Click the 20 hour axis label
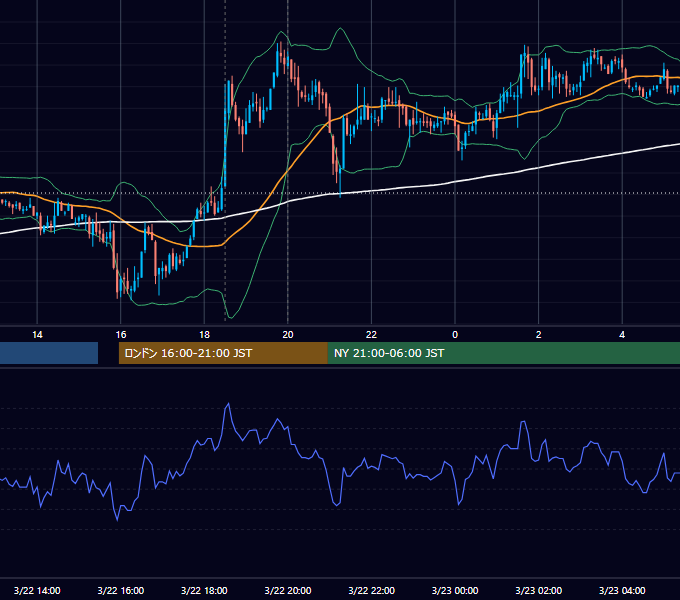The height and width of the screenshot is (600, 680). pos(288,335)
